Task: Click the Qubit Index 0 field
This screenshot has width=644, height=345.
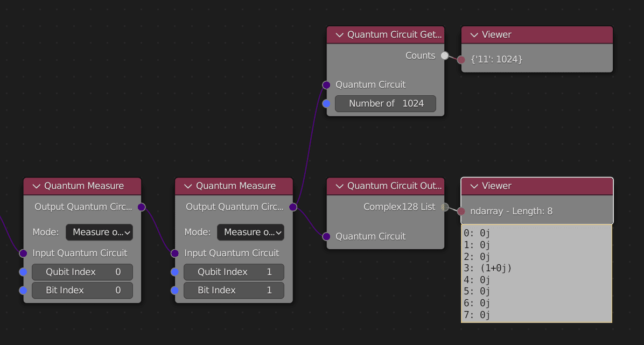Action: click(82, 272)
